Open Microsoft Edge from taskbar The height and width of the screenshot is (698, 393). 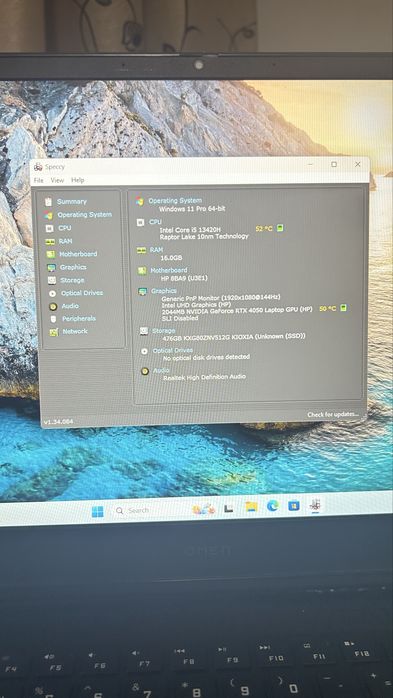[272, 506]
